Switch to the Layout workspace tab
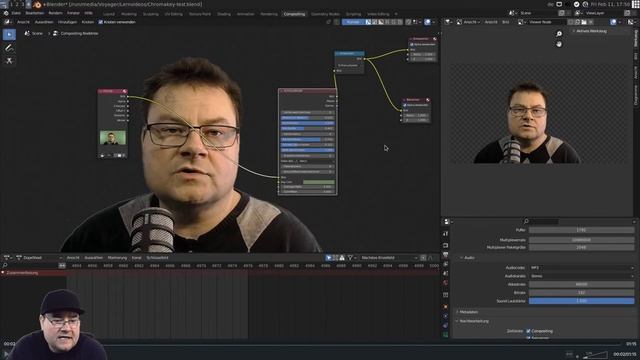 coord(109,14)
